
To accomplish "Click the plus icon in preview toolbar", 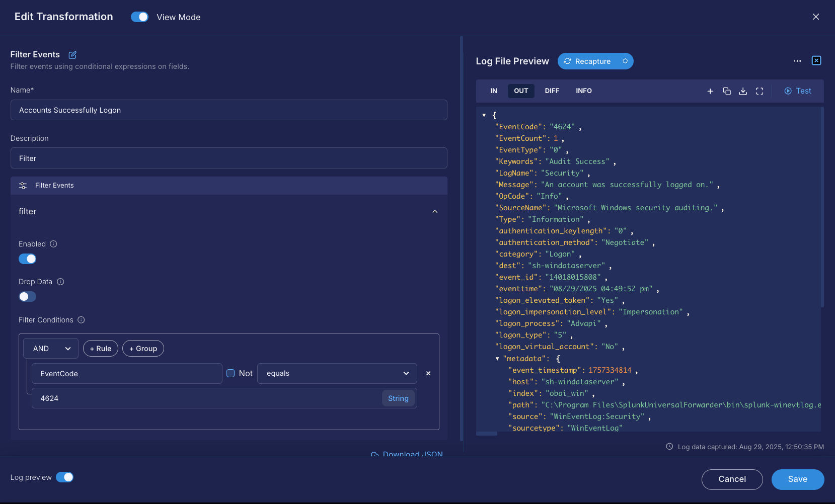I will tap(710, 91).
